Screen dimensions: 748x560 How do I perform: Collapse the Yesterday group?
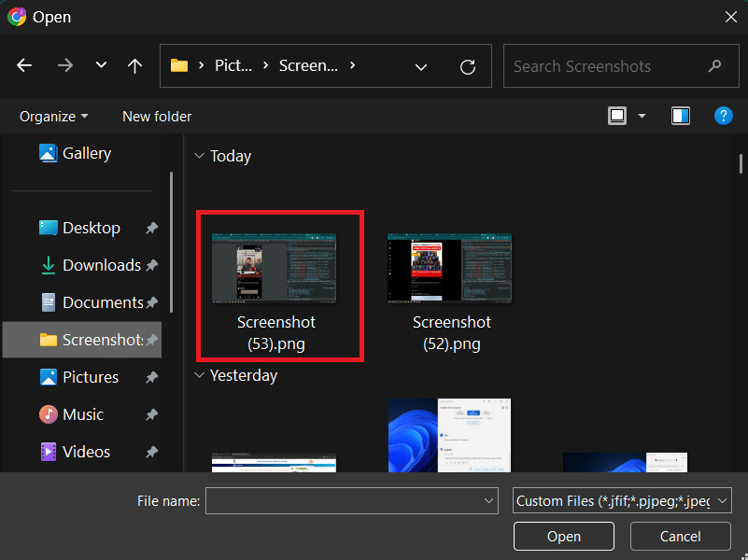200,375
